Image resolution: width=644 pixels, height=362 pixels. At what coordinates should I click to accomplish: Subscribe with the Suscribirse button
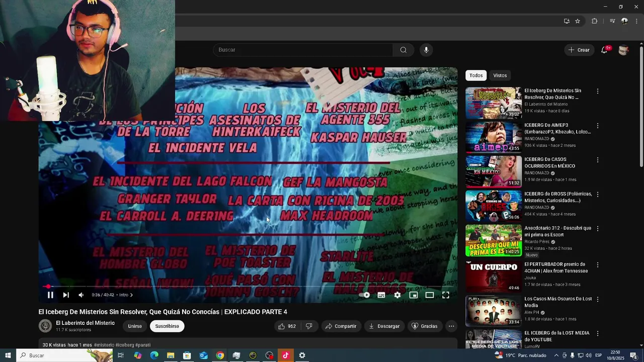[x=167, y=326]
